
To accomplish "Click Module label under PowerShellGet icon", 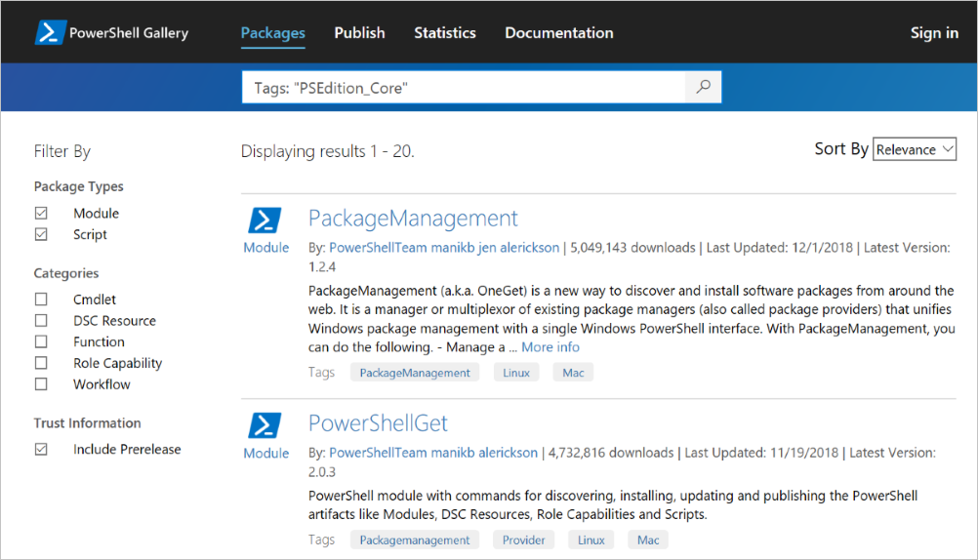I will 266,454.
